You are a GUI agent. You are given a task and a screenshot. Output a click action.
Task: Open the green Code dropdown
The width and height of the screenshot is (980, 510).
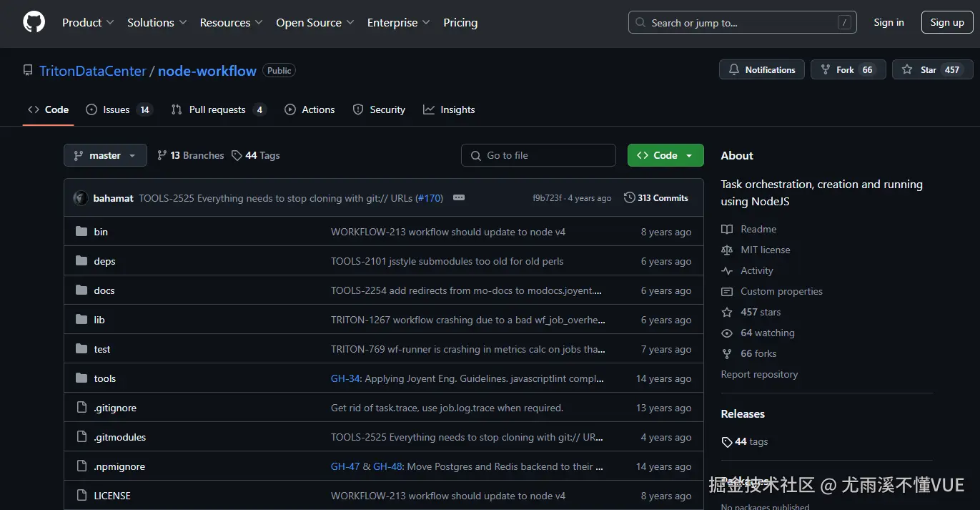(x=665, y=155)
